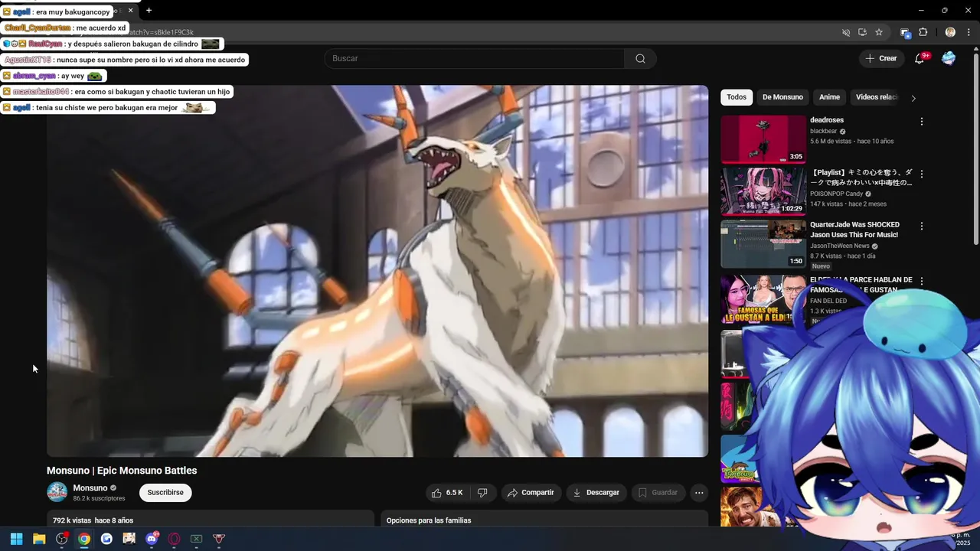Open the anime character taskbar app
The image size is (980, 551).
point(129,539)
